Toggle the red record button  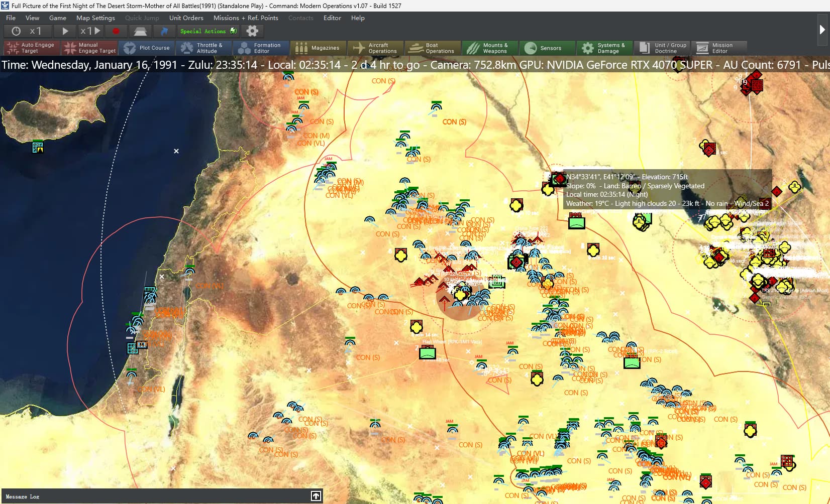(116, 31)
